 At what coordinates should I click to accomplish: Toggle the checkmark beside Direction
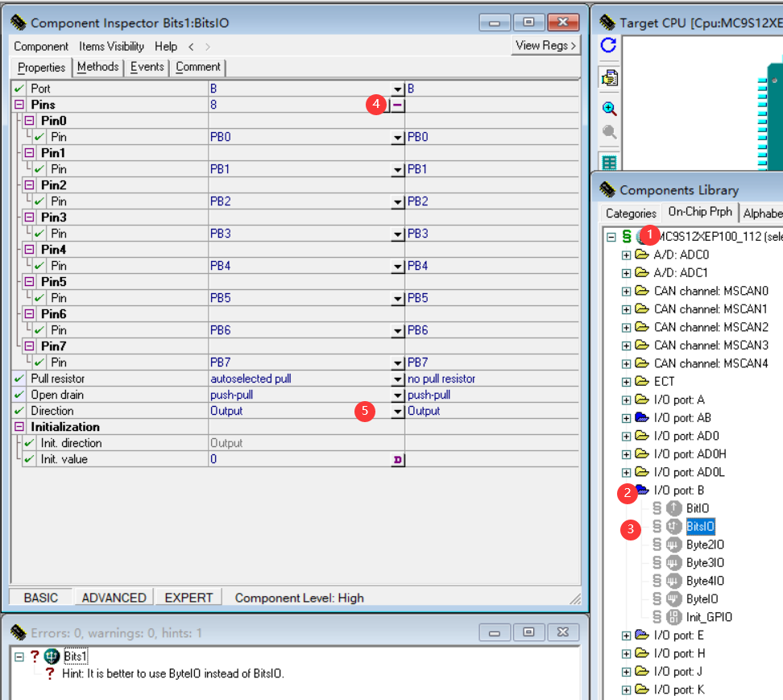19,411
